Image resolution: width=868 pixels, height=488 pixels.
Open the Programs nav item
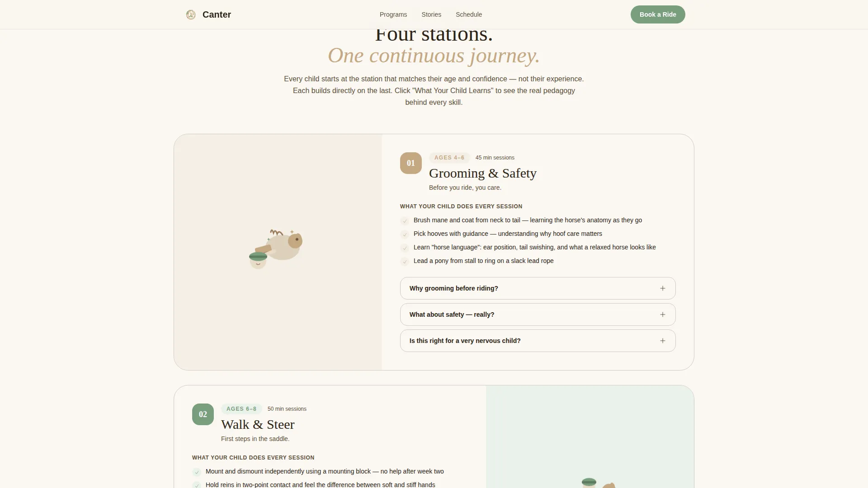(x=393, y=14)
